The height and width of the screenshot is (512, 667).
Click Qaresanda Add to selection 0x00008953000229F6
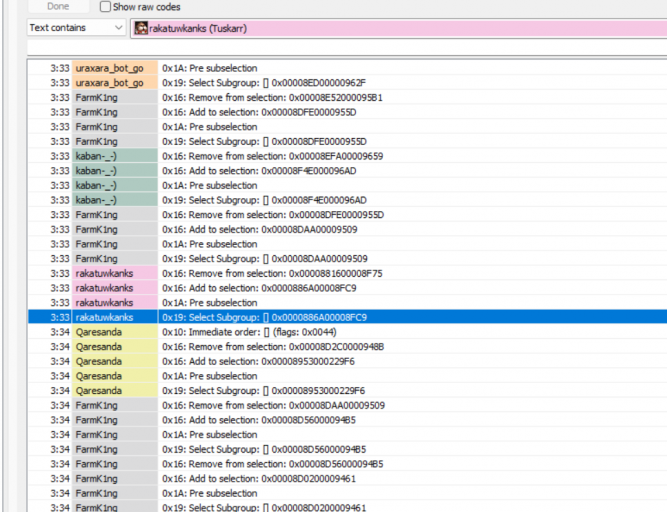pos(348,361)
